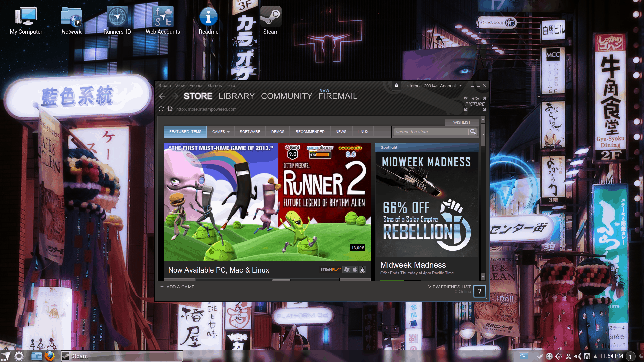The width and height of the screenshot is (644, 362).
Task: Click the SteamPlay badge on the banner
Action: coord(330,269)
